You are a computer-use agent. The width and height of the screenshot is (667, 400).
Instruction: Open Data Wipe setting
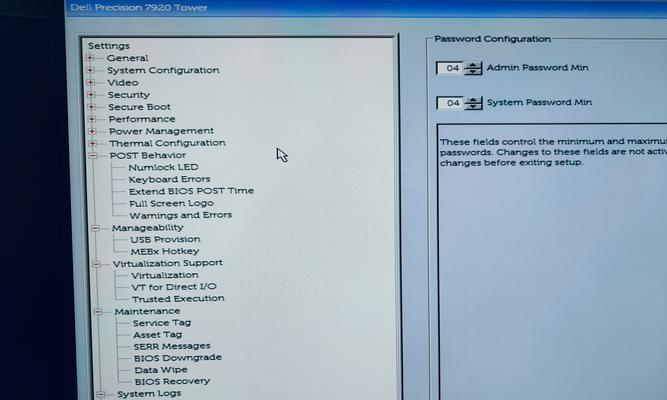pos(161,370)
